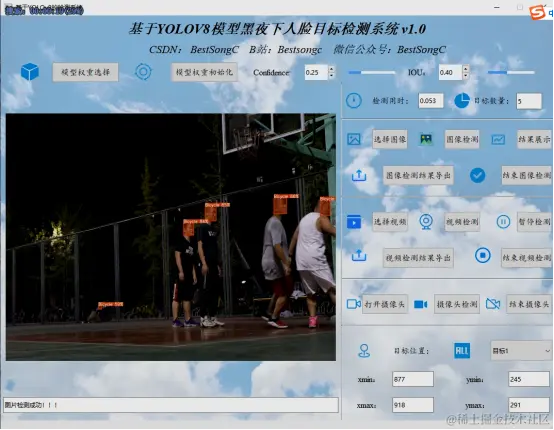Click the 视频检测 button
This screenshot has width=554, height=430.
coord(462,222)
